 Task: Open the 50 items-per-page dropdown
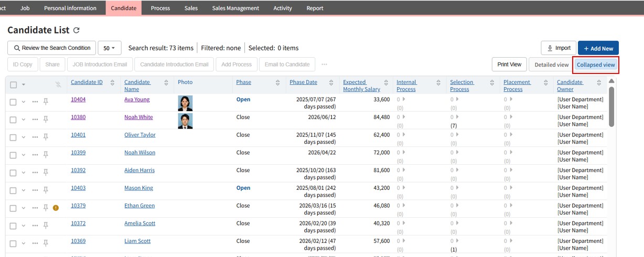tap(110, 48)
